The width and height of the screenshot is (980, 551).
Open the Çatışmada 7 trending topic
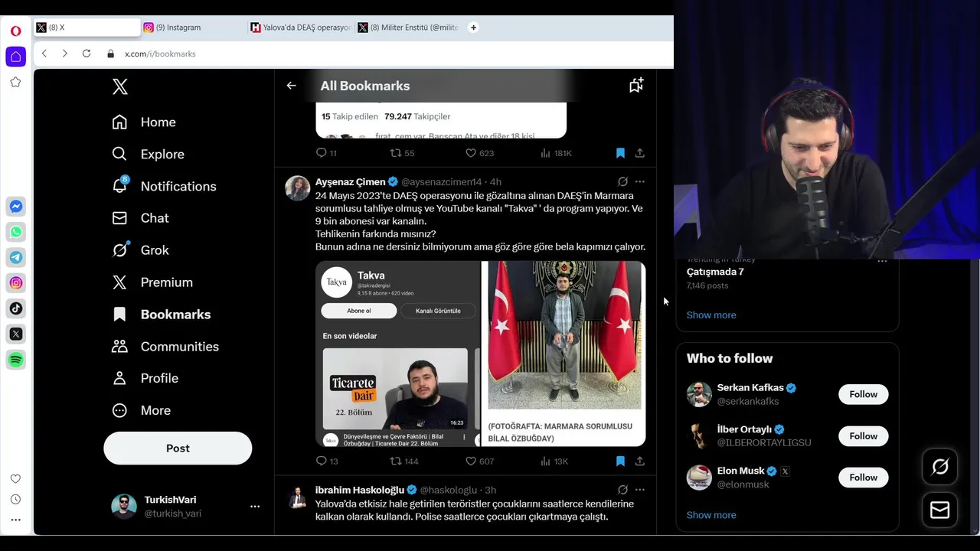[x=715, y=272]
